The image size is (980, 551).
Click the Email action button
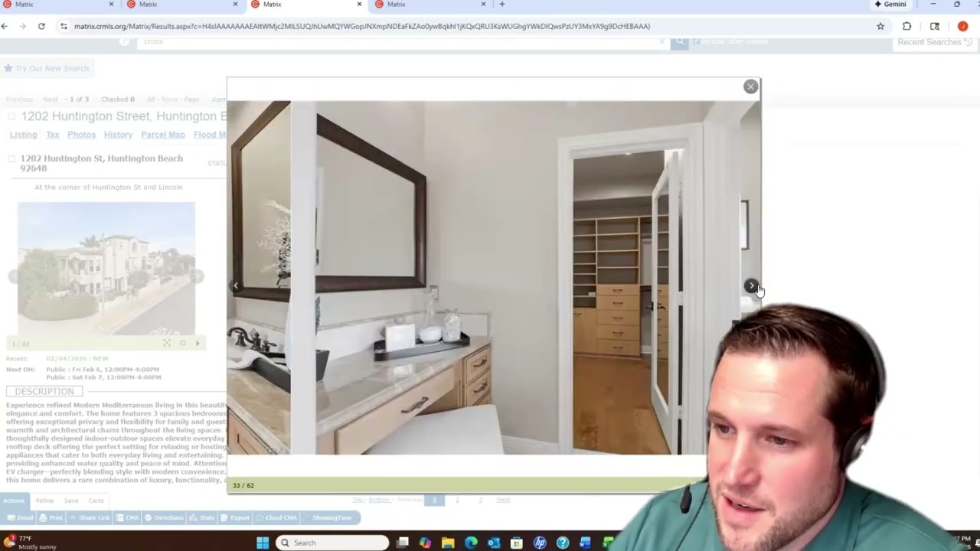point(21,518)
